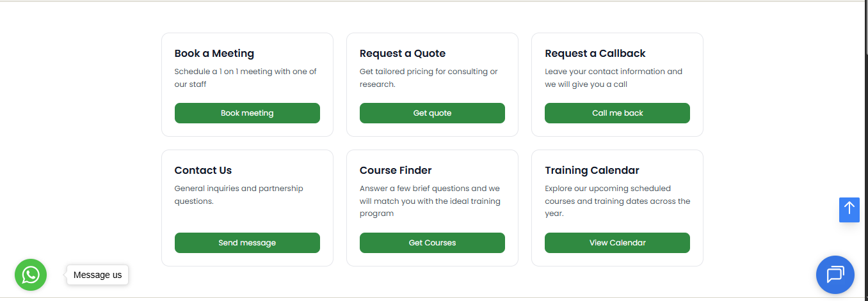The width and height of the screenshot is (868, 301).
Task: Click the Message us tooltip label
Action: [x=97, y=275]
